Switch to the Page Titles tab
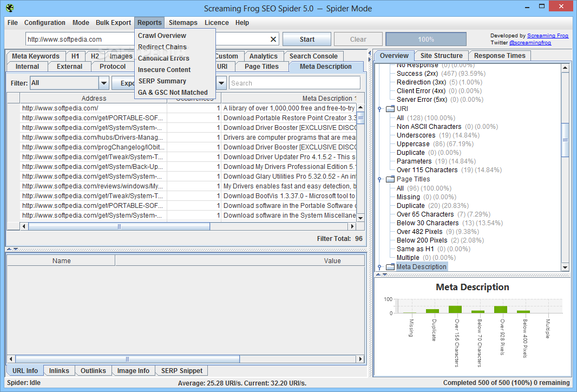The height and width of the screenshot is (392, 577). [x=261, y=67]
